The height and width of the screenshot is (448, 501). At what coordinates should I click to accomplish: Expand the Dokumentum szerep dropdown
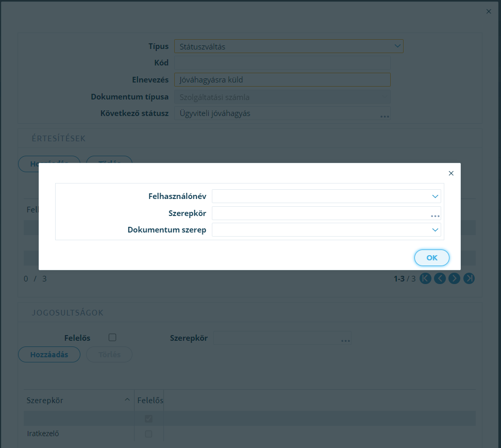pos(435,230)
